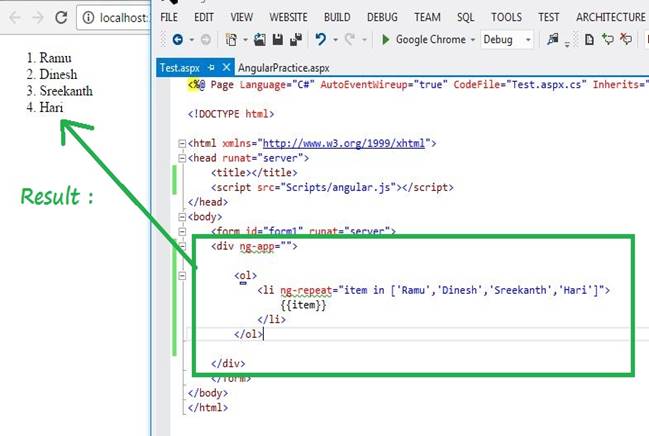This screenshot has width=649, height=436.
Task: Click the 'Sreekanth' list item in browser
Action: [x=66, y=91]
